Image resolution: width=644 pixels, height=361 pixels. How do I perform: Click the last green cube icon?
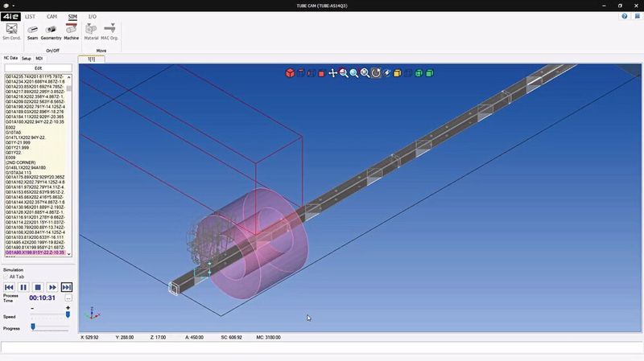pos(430,73)
